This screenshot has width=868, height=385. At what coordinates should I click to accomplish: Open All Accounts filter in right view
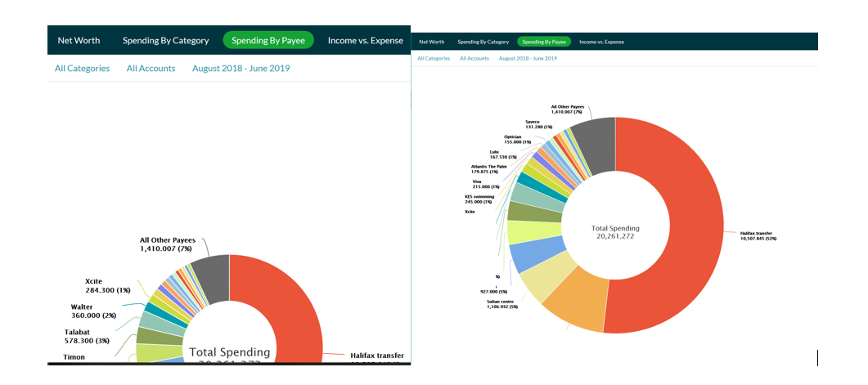(474, 58)
